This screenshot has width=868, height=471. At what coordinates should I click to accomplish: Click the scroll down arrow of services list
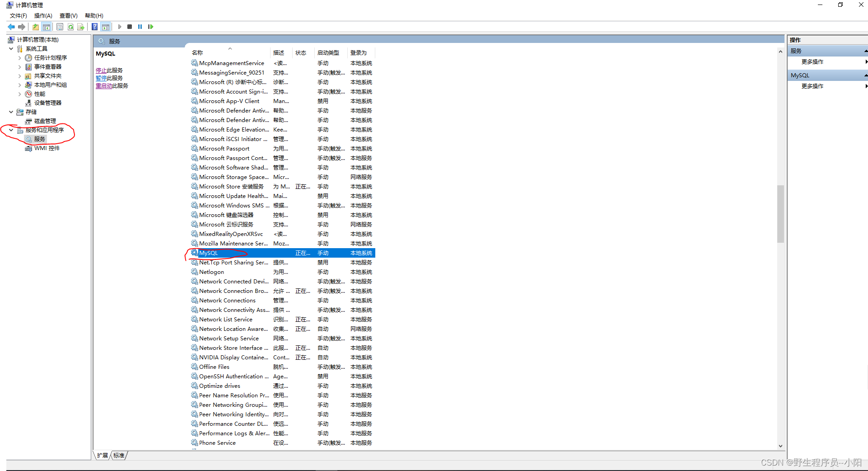780,446
